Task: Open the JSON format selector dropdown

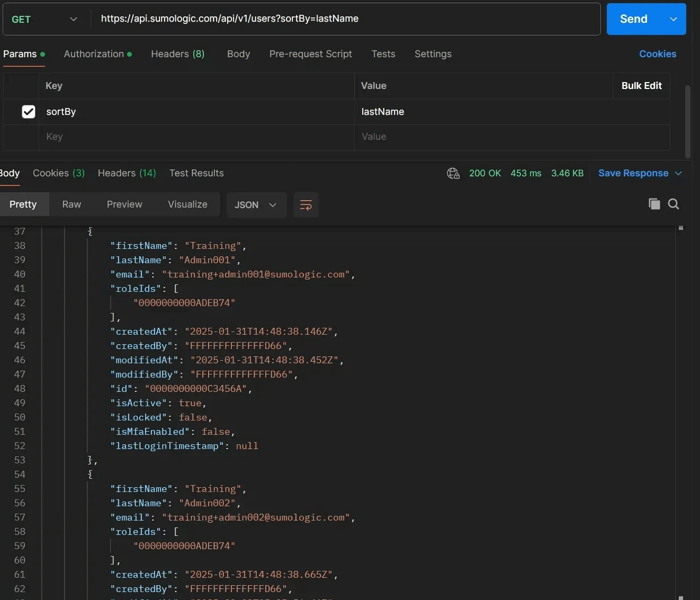Action: coord(256,205)
